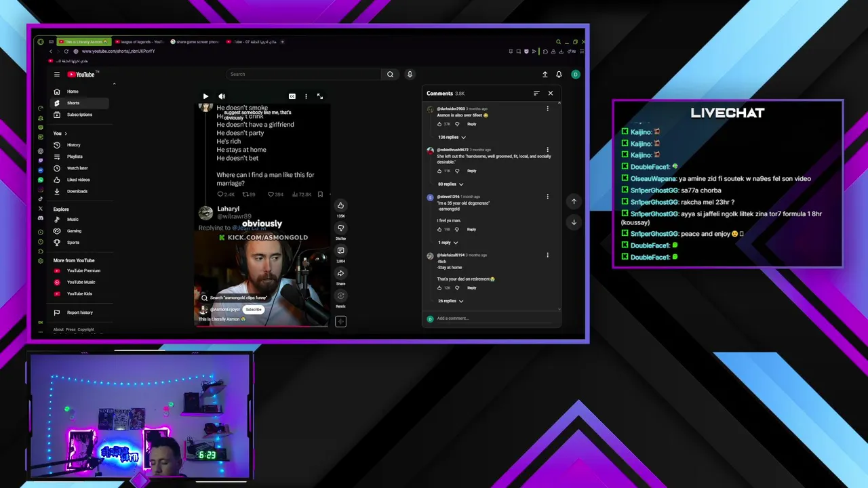The image size is (868, 488).
Task: Open Liked videos in the sidebar
Action: pos(80,180)
